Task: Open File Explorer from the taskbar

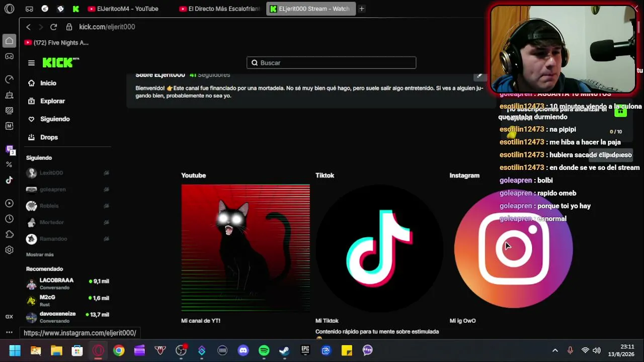Action: (56, 350)
